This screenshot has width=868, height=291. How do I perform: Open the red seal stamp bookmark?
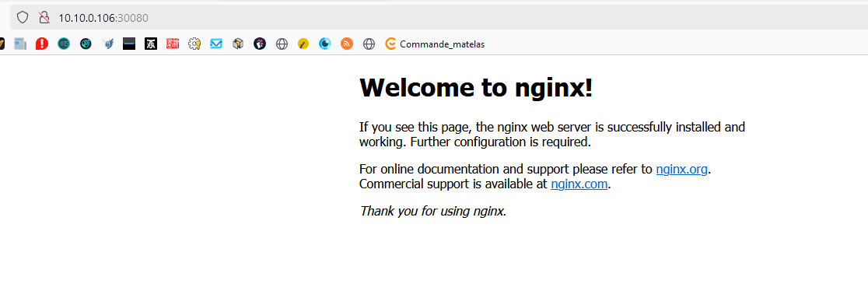173,44
